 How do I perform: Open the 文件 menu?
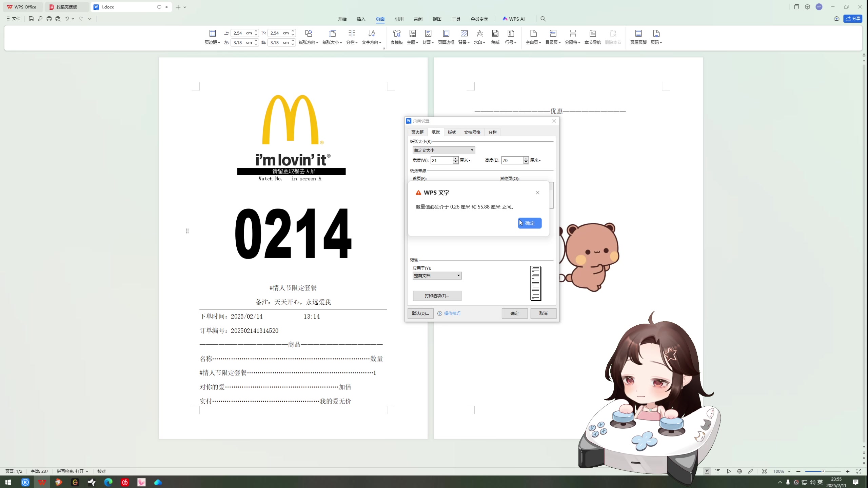[x=14, y=19]
